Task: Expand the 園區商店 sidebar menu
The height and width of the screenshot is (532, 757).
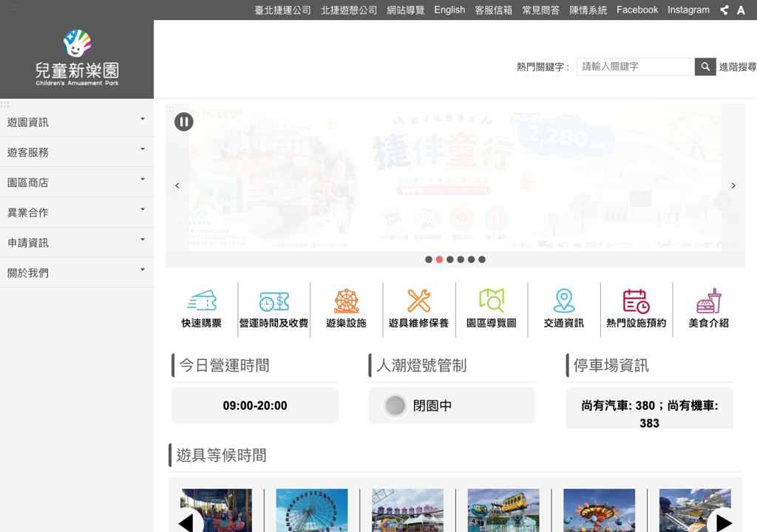Action: (x=77, y=183)
